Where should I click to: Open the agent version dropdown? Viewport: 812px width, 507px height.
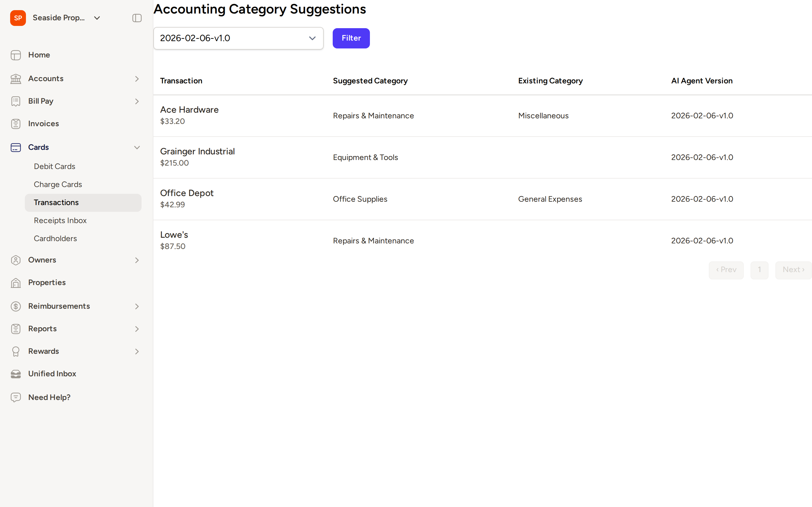pyautogui.click(x=239, y=38)
